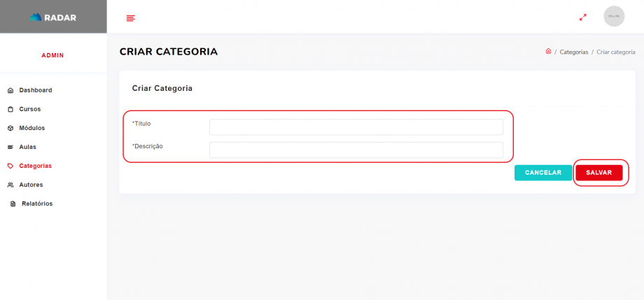Open the Relatórios menu item
The image size is (644, 300).
click(x=37, y=203)
